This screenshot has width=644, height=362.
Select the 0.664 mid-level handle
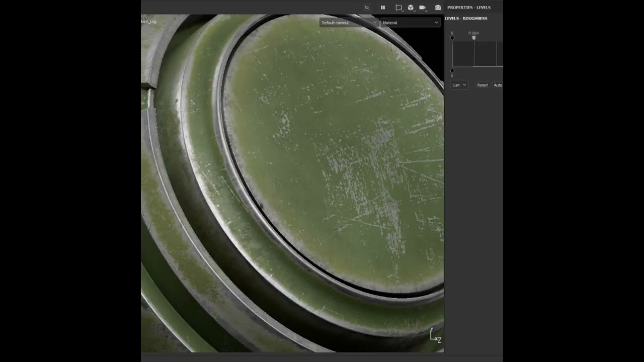tap(473, 38)
